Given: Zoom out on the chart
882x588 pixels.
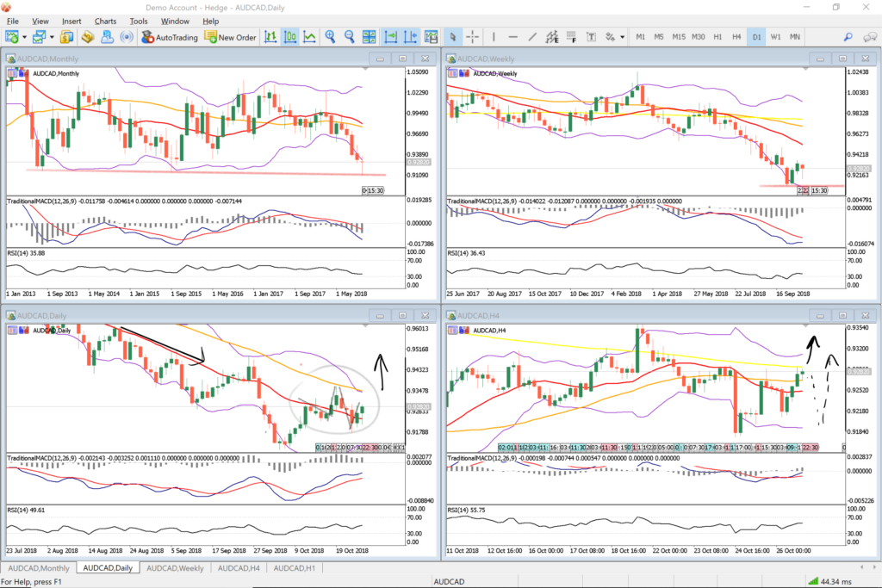Looking at the screenshot, I should [350, 37].
